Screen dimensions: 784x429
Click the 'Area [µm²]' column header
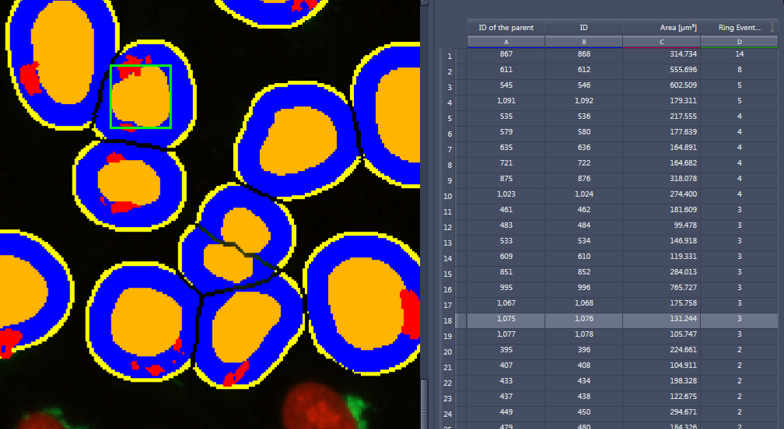661,28
